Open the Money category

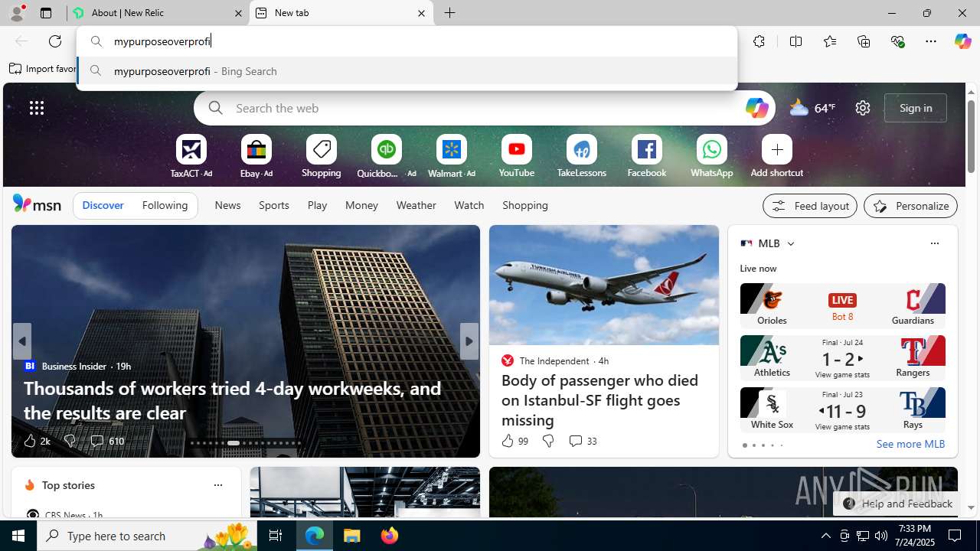pyautogui.click(x=361, y=205)
